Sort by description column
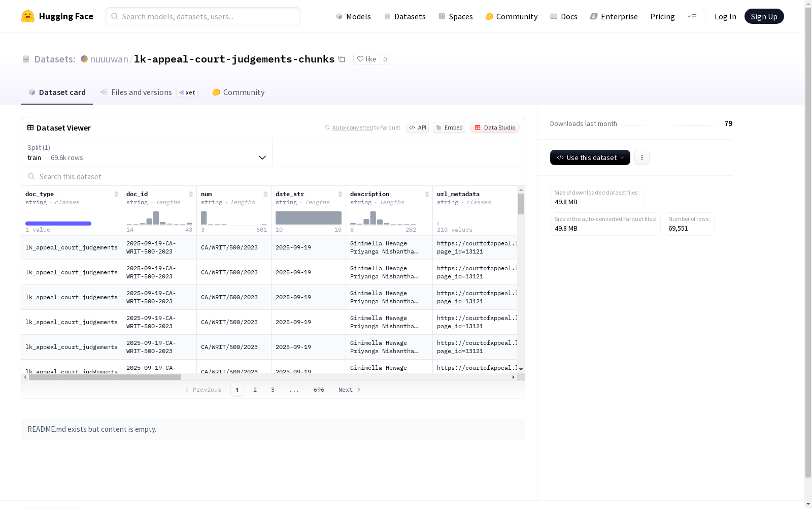Image resolution: width=812 pixels, height=508 pixels. click(x=427, y=194)
